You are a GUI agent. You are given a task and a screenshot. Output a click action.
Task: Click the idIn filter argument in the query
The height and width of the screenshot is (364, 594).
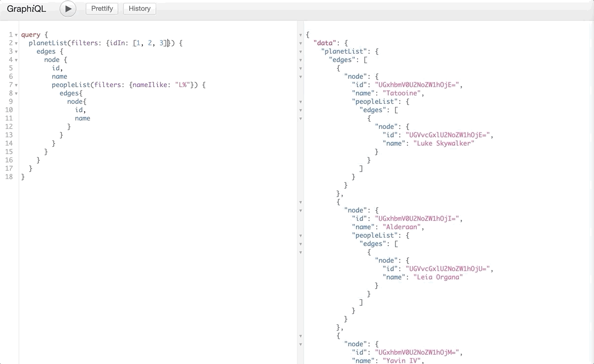click(x=117, y=43)
